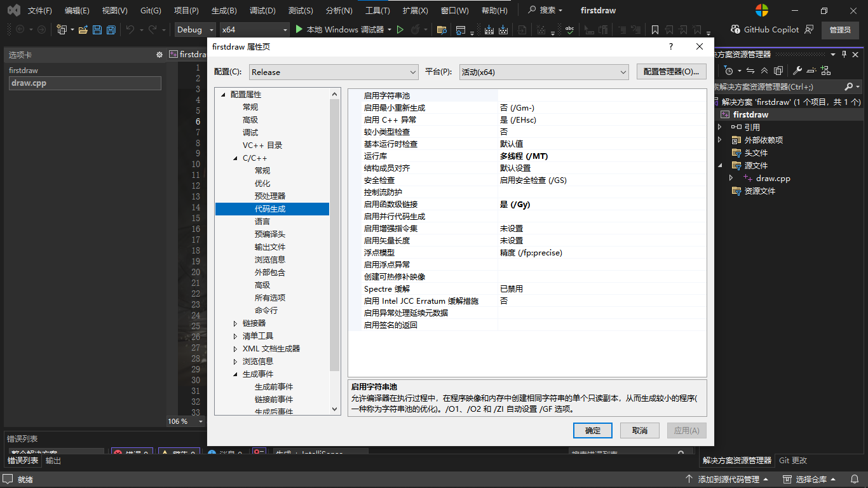Click the Save All icon on the toolbar
The width and height of the screenshot is (868, 488).
(x=111, y=29)
